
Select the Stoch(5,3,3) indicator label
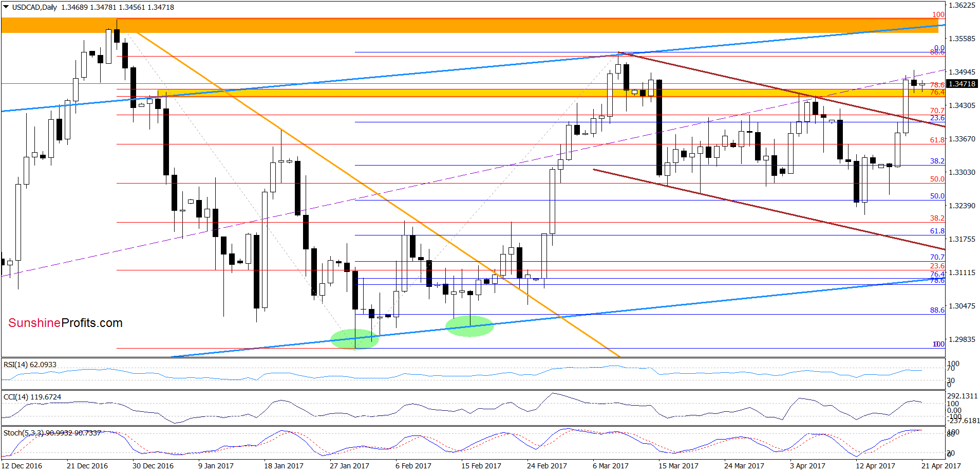tap(52, 433)
